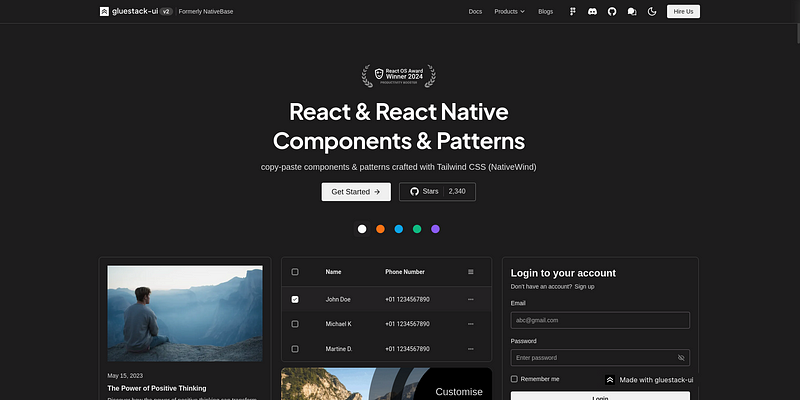
Task: Toggle dark mode with the moon icon
Action: tap(652, 11)
